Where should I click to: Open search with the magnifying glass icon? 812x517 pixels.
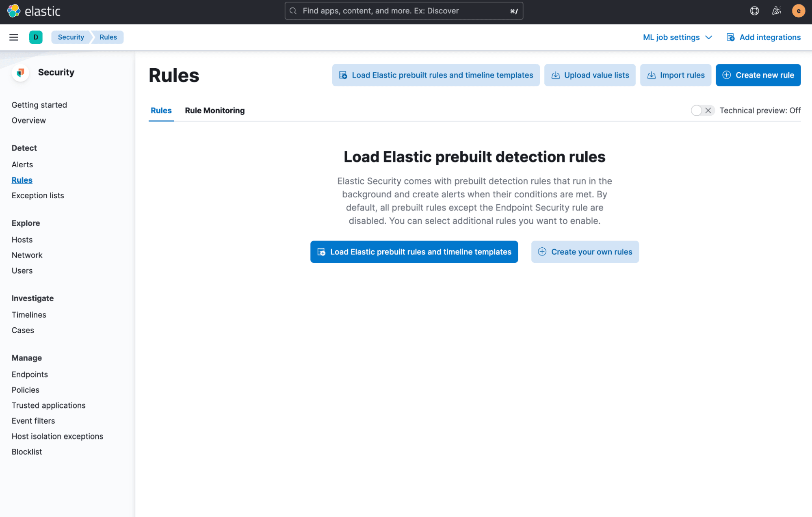click(293, 11)
